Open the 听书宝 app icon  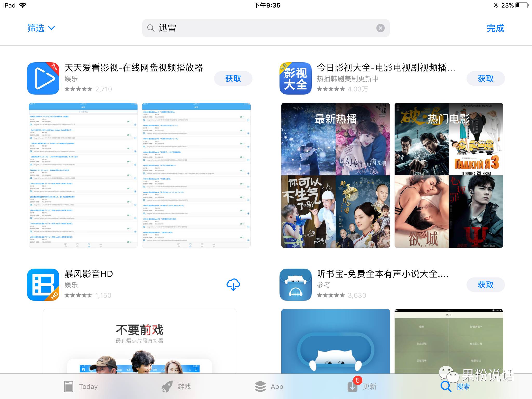pos(296,285)
